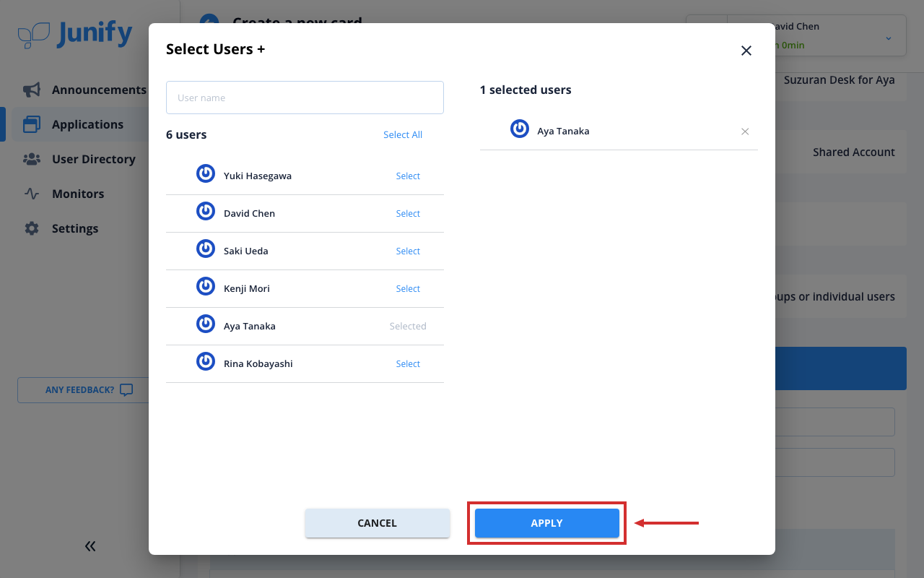Select Saki Ueda user

(408, 251)
